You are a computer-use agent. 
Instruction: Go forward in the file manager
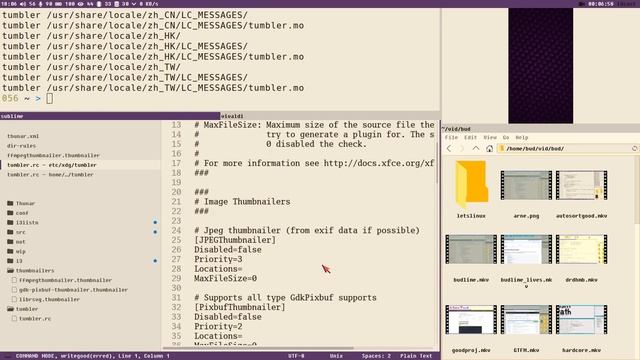462,149
